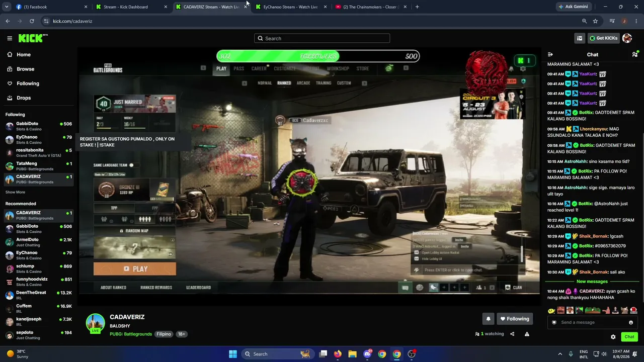Click the browser address bar URL

click(72, 21)
